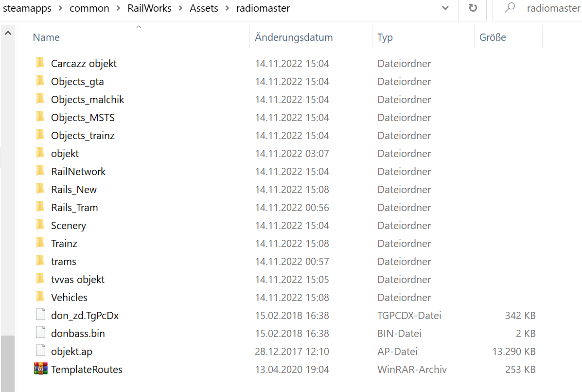Click the Scenery folder icon
Image resolution: width=582 pixels, height=392 pixels.
point(40,225)
